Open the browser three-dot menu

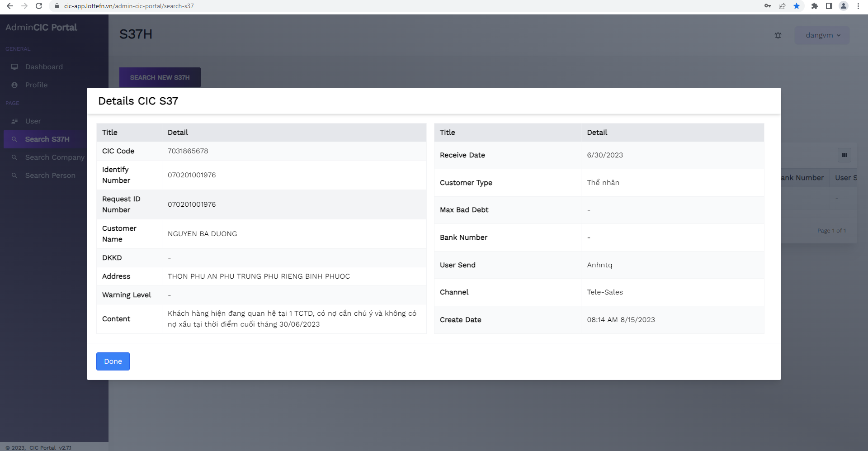coord(858,6)
